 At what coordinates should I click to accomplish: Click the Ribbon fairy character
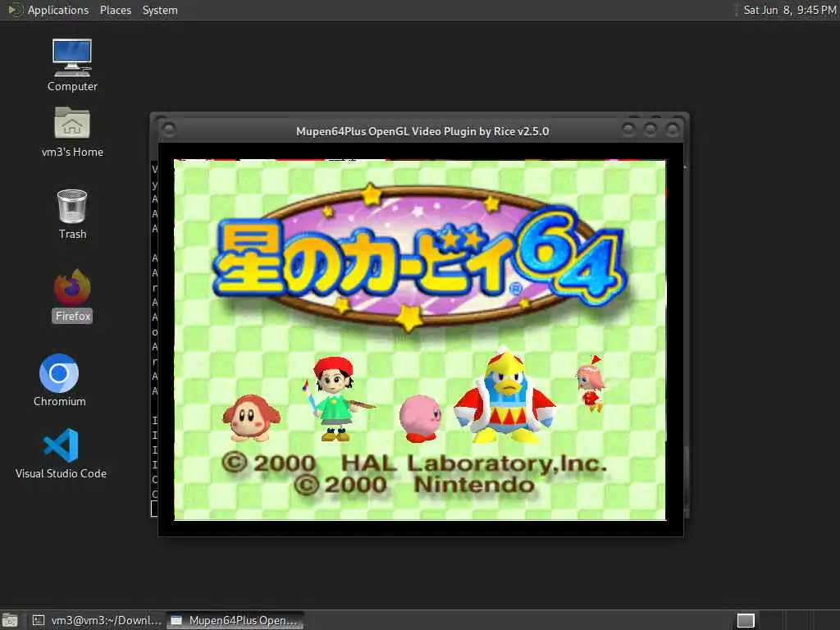[x=591, y=385]
